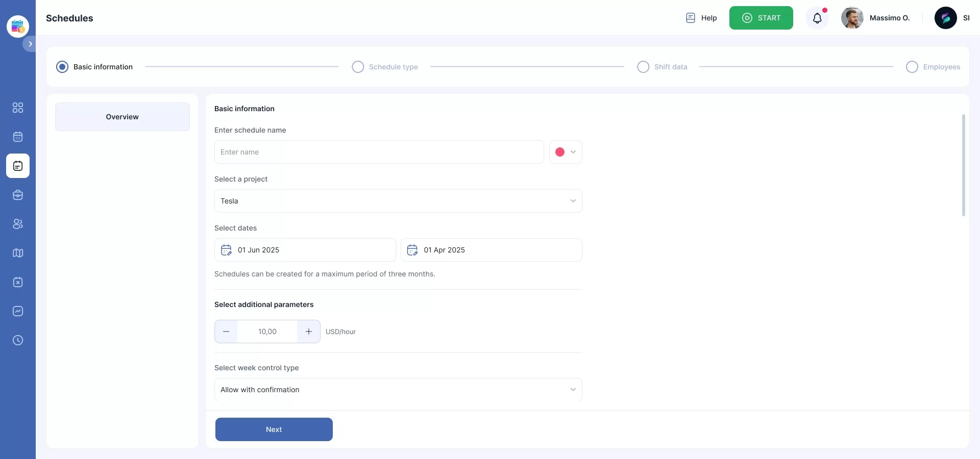This screenshot has height=459, width=980.
Task: Open the week control type dropdown
Action: 398,390
